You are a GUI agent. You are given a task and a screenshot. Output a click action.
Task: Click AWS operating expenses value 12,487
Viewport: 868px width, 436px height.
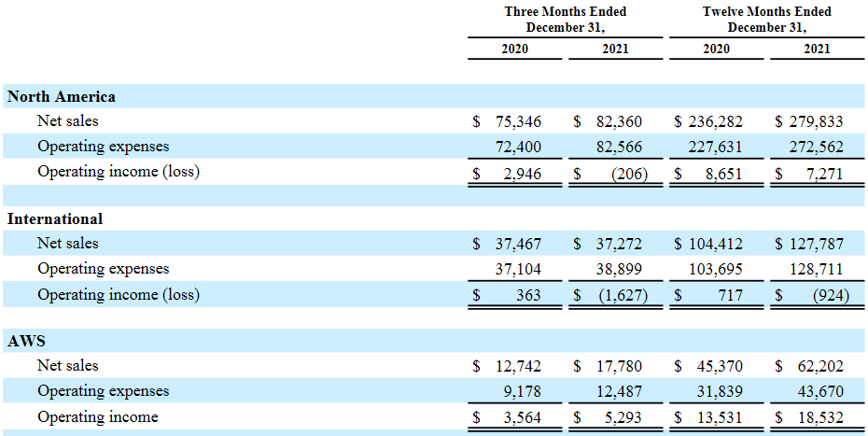[x=620, y=392]
